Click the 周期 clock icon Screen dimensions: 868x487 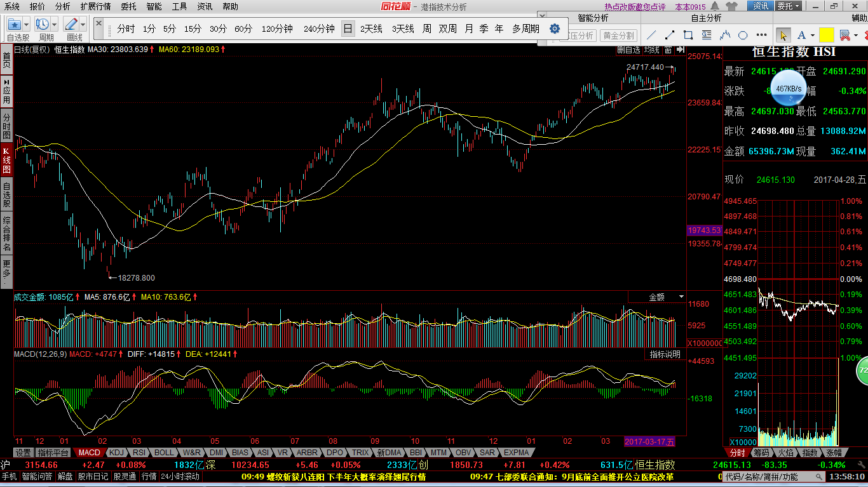click(x=43, y=24)
